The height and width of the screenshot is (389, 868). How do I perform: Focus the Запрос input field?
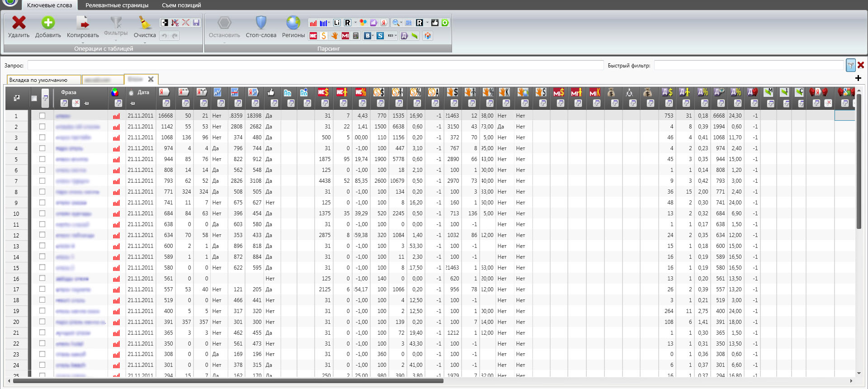(x=316, y=66)
